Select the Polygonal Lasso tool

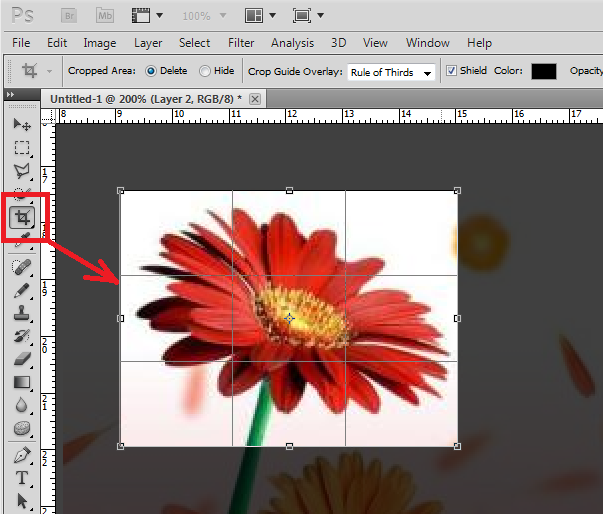pyautogui.click(x=22, y=171)
